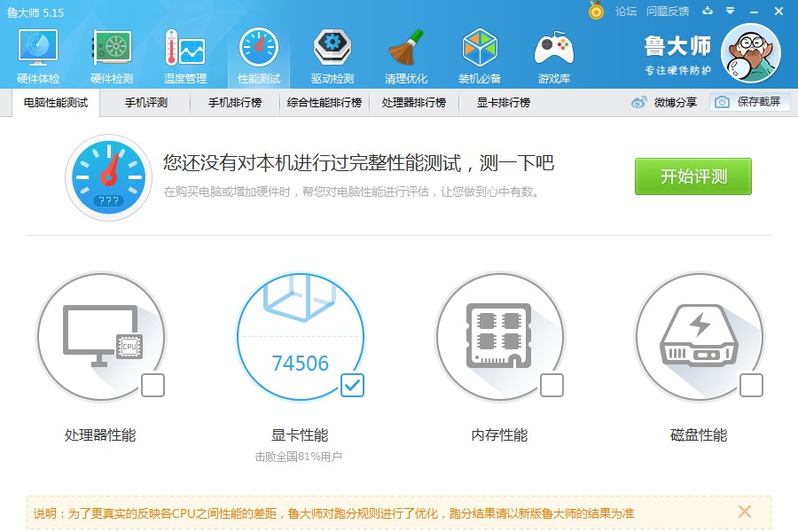
Task: Click the 微博分享 link
Action: 675,102
